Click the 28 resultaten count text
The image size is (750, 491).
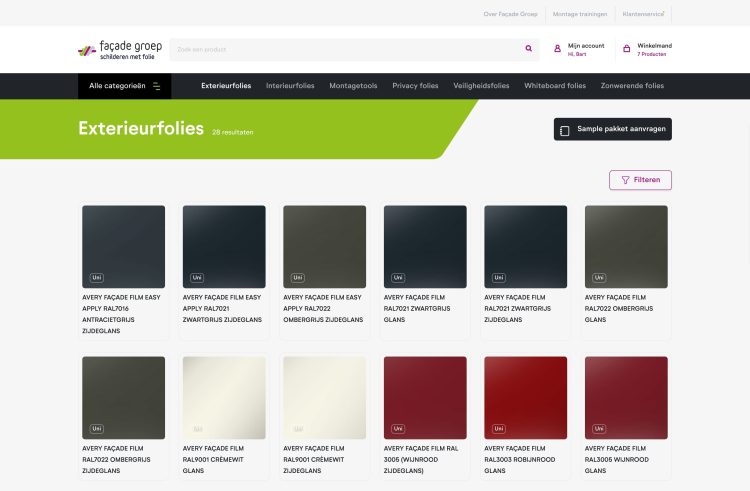233,132
